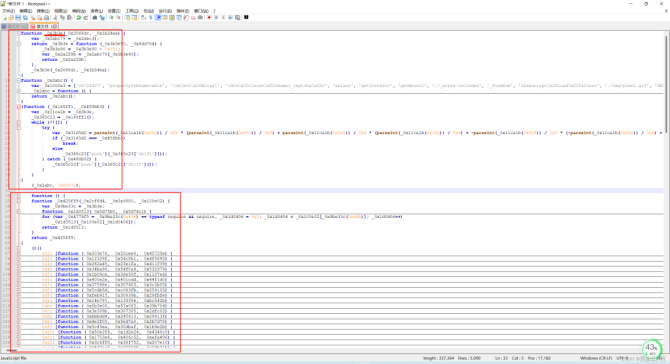Place cursor on 'return _0x425ff9;' line
Image resolution: width=670 pixels, height=364 pixels.
coord(53,238)
